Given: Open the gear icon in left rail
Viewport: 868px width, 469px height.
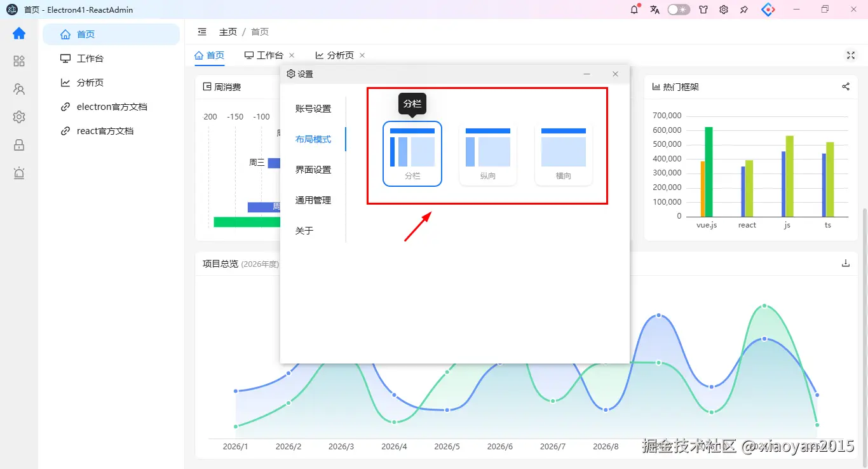Looking at the screenshot, I should [19, 117].
